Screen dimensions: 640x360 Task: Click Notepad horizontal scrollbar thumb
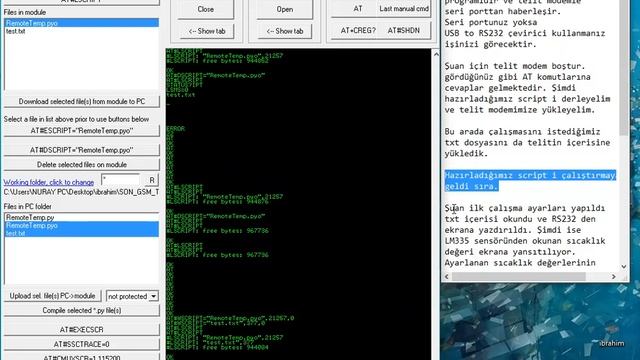(x=518, y=277)
